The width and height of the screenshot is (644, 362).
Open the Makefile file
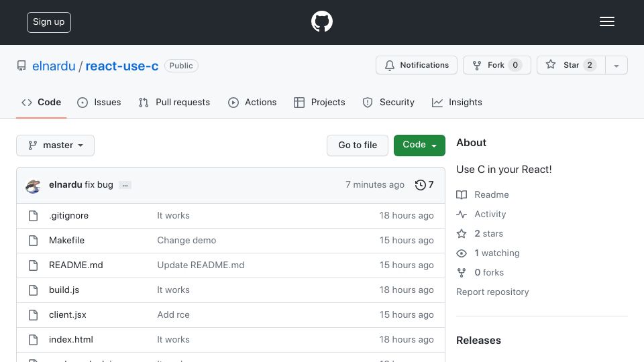pyautogui.click(x=66, y=240)
